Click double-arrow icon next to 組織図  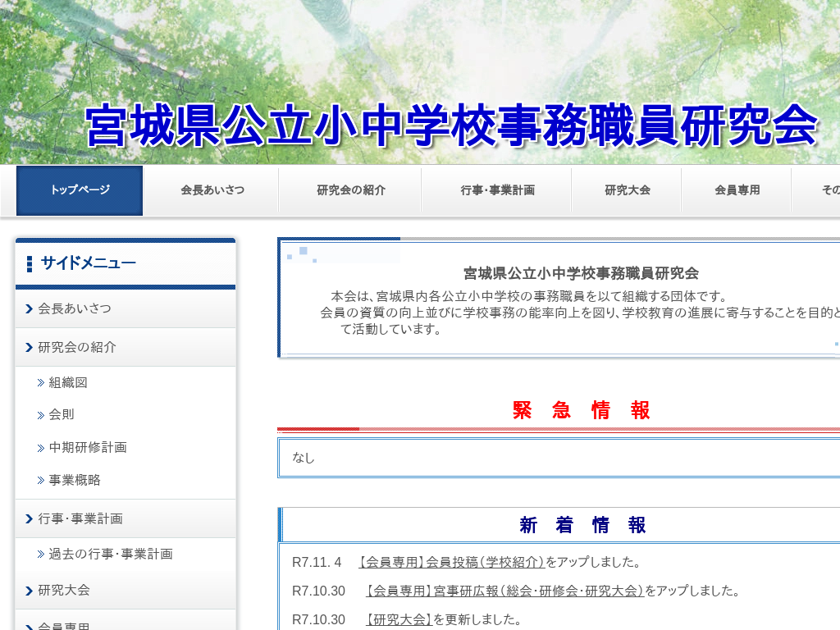[41, 383]
